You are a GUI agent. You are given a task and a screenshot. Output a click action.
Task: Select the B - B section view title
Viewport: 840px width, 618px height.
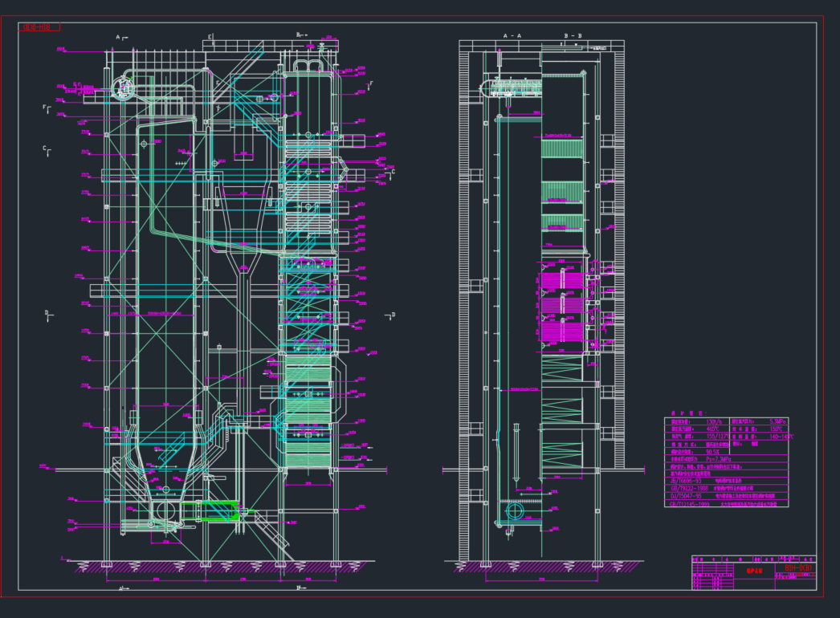[573, 36]
